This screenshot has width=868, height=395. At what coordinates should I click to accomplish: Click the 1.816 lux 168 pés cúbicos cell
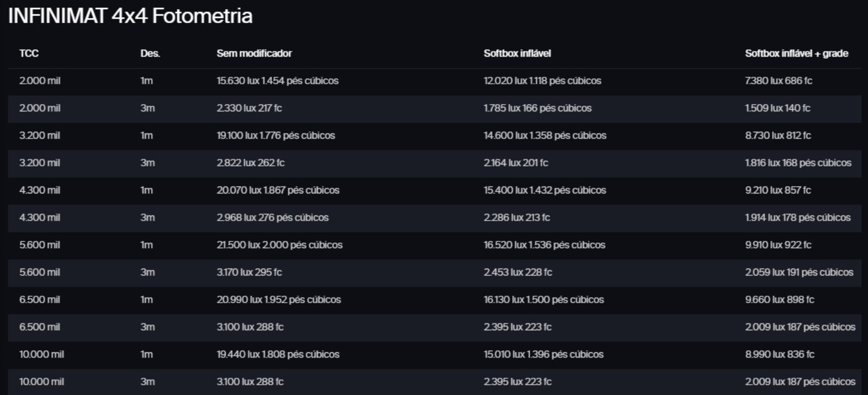798,163
